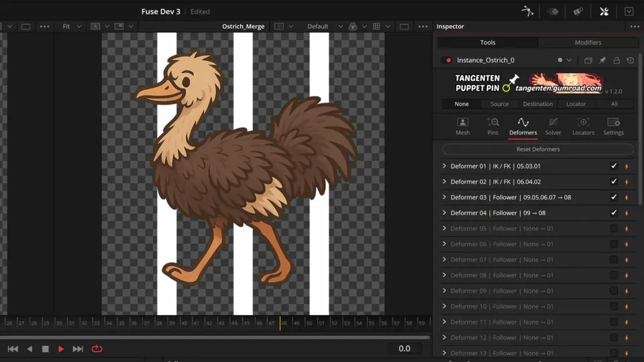
Task: Expand Deformer 05 Follower row
Action: (x=444, y=228)
